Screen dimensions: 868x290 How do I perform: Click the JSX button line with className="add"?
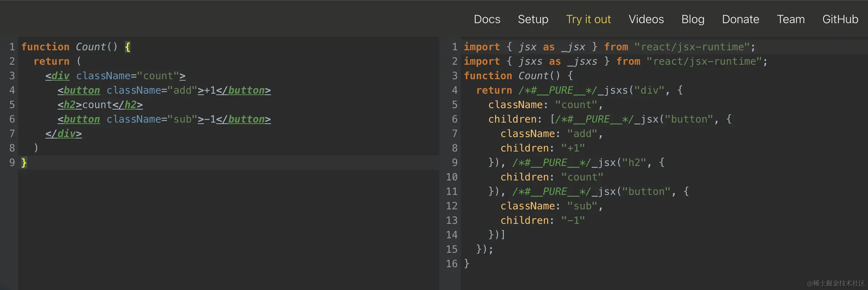(164, 90)
